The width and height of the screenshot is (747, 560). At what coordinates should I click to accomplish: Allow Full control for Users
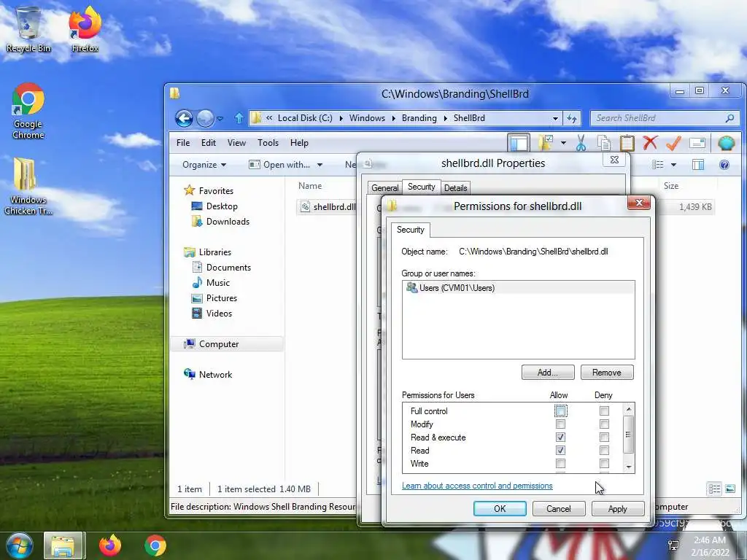tap(560, 411)
